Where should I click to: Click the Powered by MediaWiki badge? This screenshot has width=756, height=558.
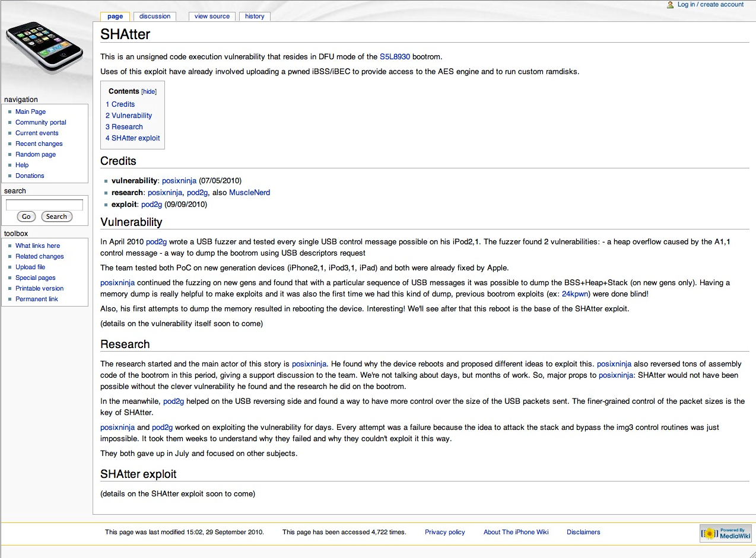(x=726, y=533)
